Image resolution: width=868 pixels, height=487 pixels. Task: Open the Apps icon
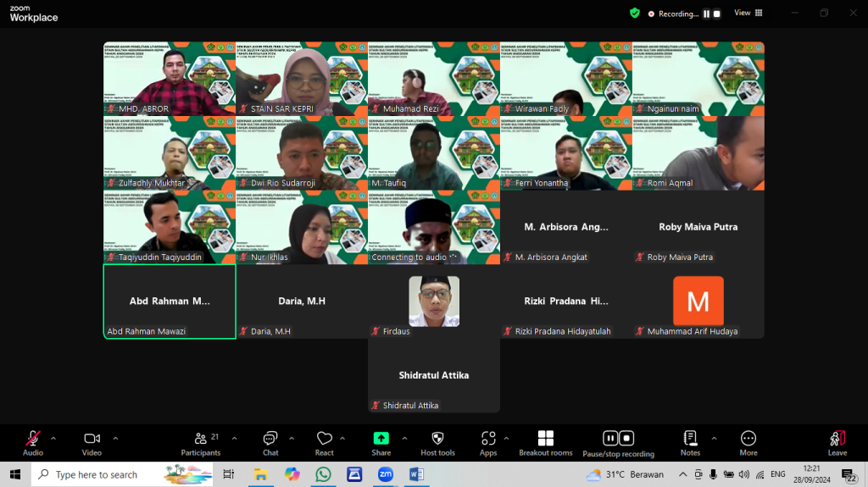coord(488,444)
